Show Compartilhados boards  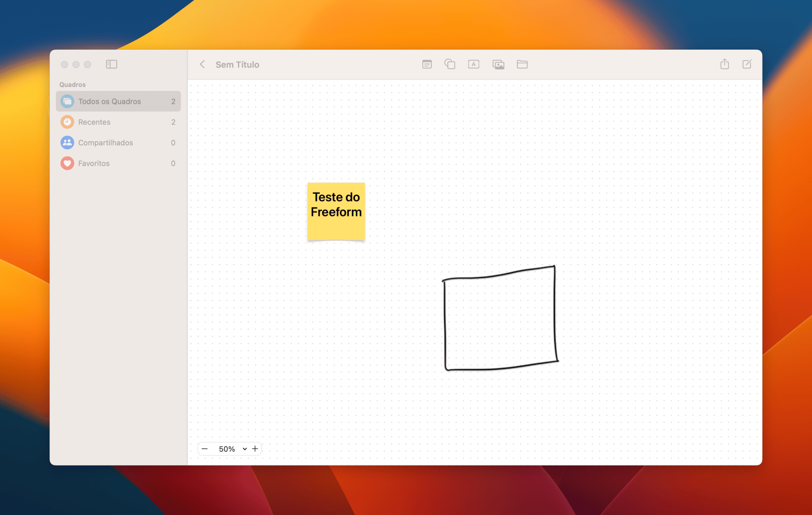tap(105, 143)
